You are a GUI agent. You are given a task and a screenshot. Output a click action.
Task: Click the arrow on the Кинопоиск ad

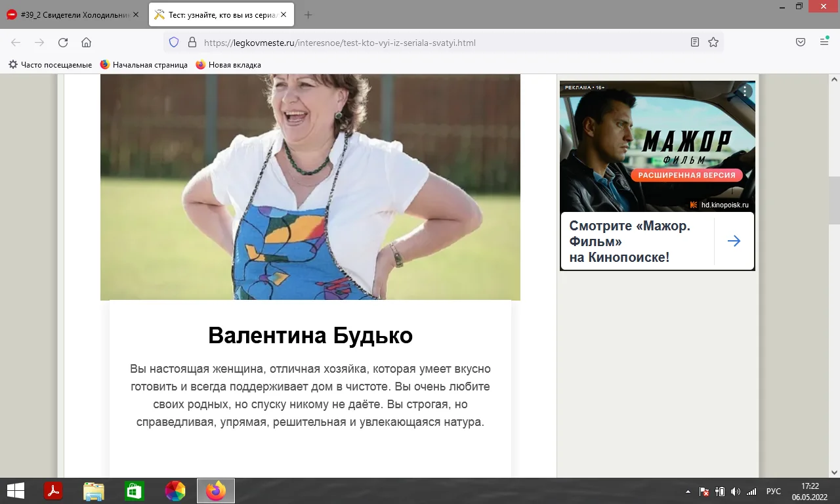point(734,241)
